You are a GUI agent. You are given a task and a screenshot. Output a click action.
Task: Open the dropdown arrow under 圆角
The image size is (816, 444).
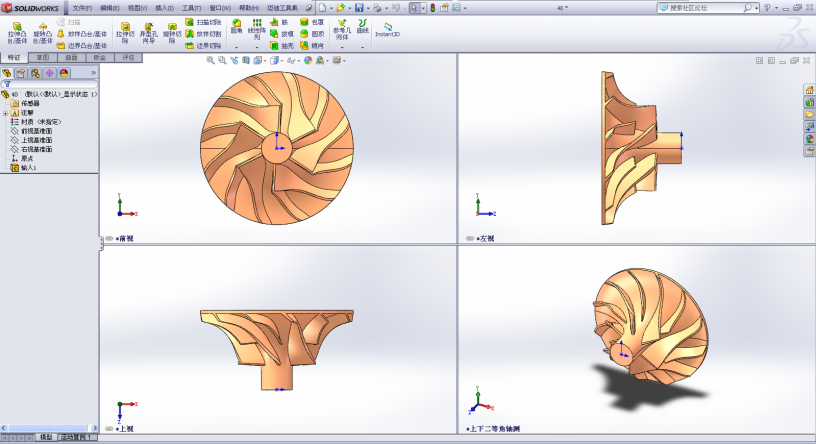tap(236, 46)
